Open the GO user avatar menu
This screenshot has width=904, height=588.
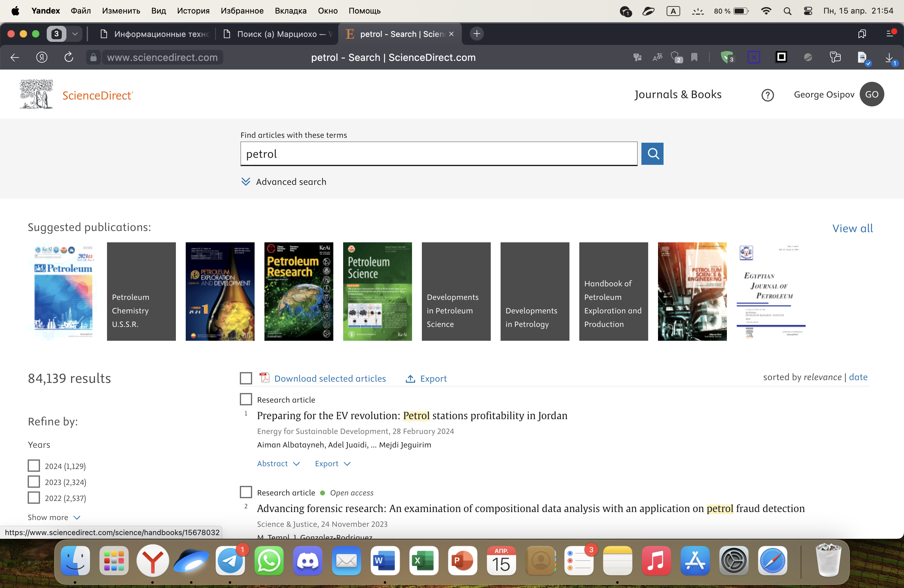pos(872,94)
